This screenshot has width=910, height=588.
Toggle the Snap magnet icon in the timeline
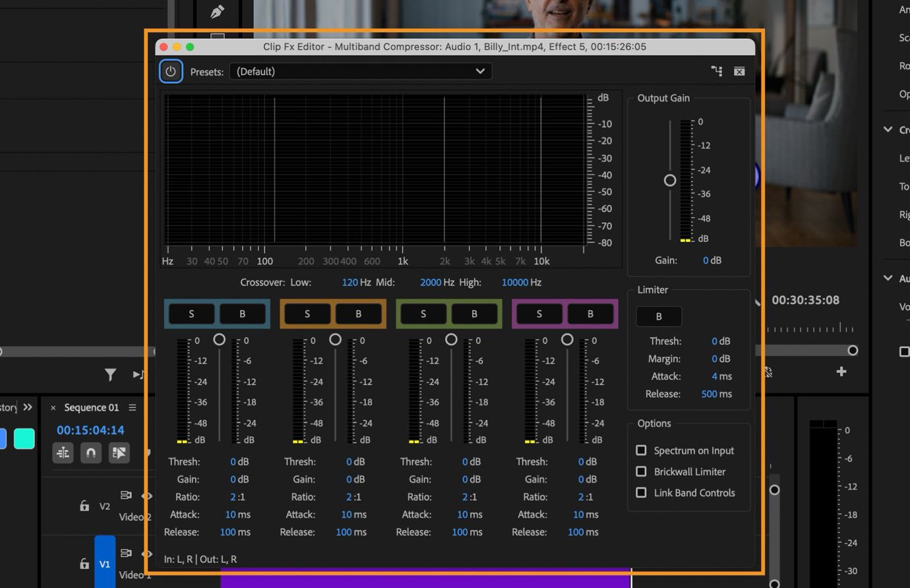point(91,453)
